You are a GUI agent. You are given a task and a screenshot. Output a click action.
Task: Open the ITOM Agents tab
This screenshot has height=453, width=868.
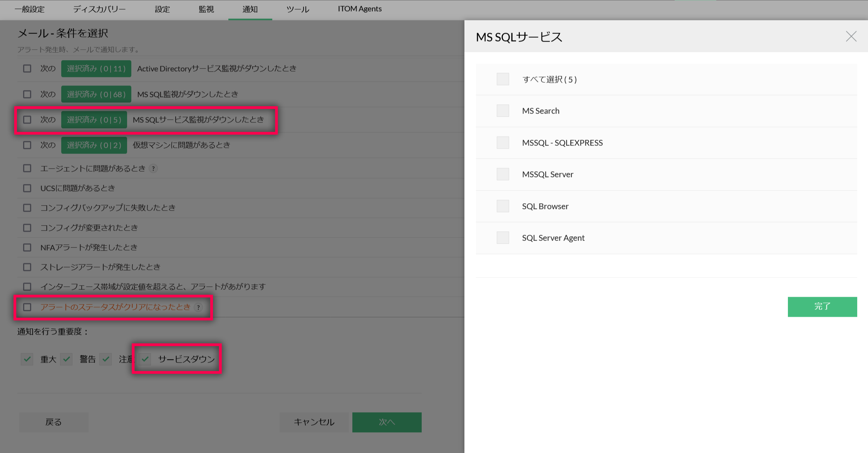[x=359, y=9]
